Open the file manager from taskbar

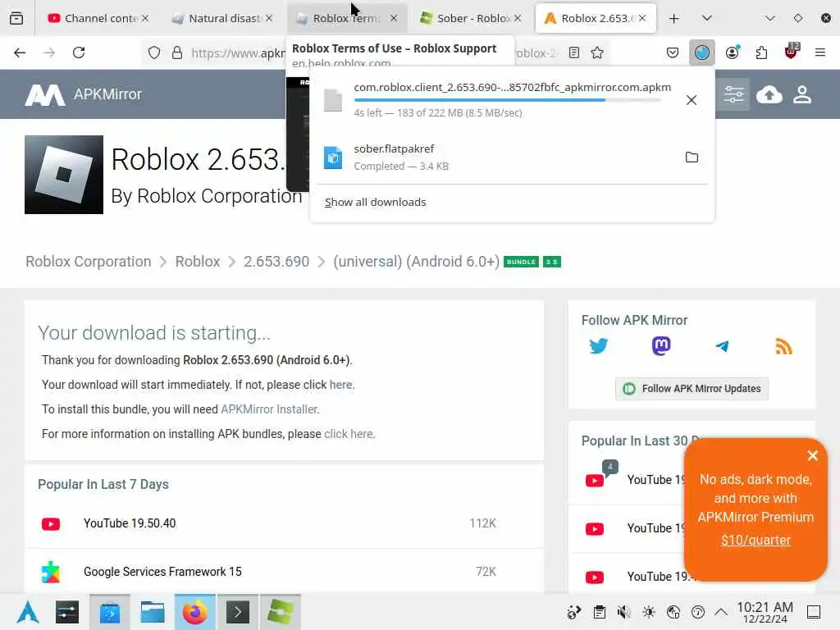coord(152,612)
